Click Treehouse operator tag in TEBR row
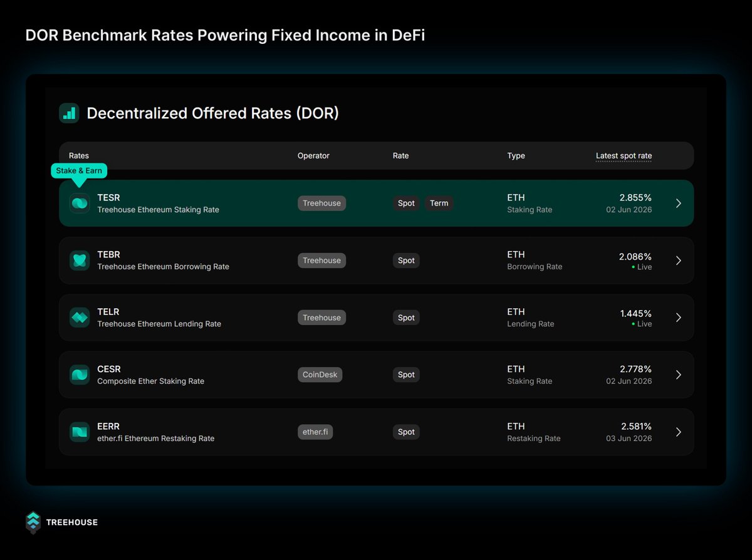 coord(321,261)
